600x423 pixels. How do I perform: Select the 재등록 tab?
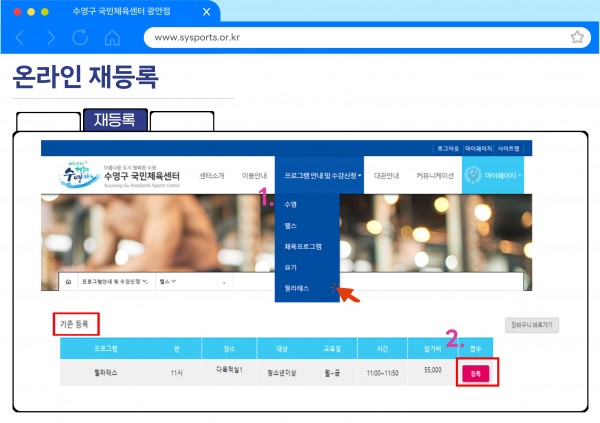point(116,120)
